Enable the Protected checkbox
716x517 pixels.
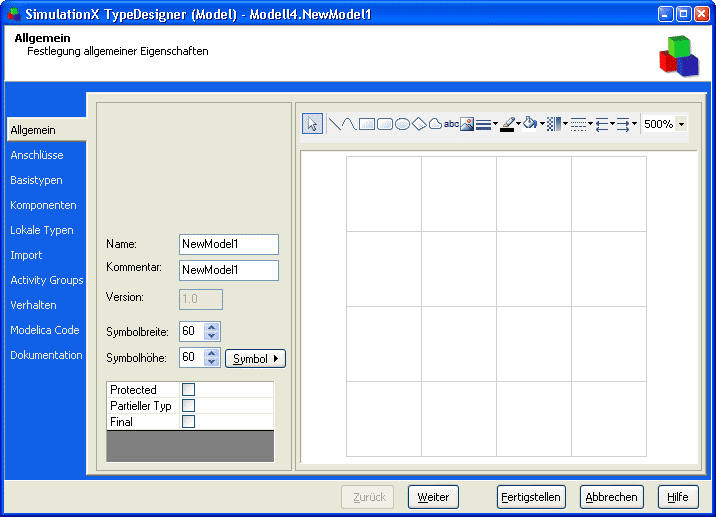pos(188,390)
